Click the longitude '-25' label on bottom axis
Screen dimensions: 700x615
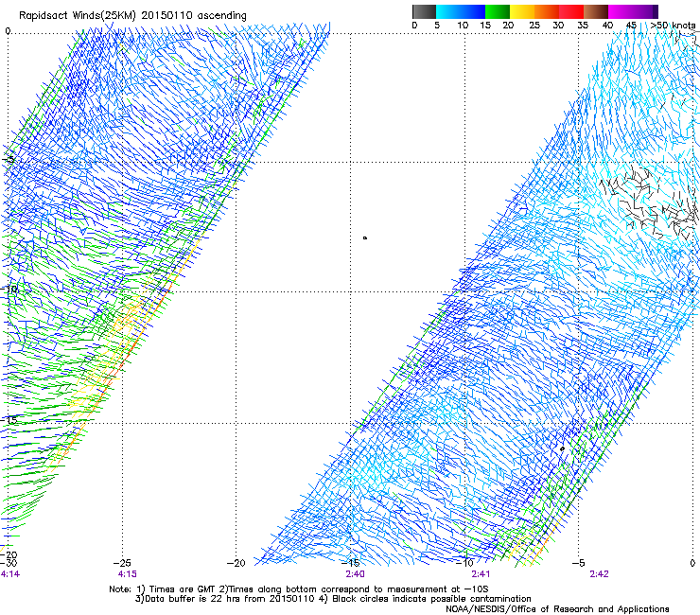click(x=122, y=563)
